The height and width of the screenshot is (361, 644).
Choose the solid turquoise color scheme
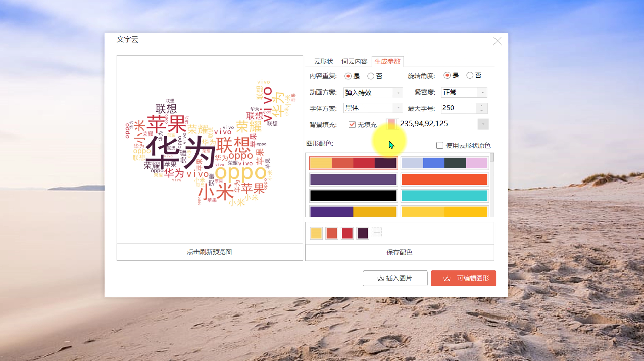pos(444,196)
